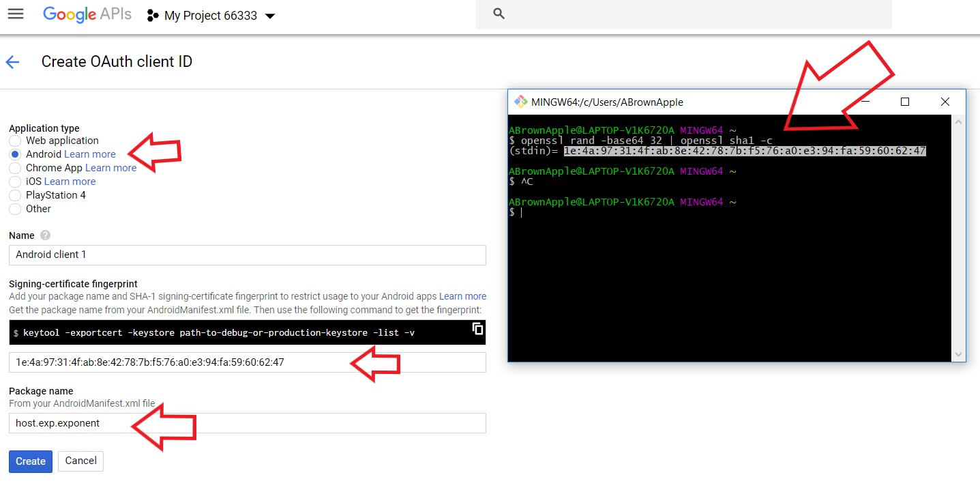Open Learn more link next to Chrome App
This screenshot has width=980, height=490.
click(111, 168)
